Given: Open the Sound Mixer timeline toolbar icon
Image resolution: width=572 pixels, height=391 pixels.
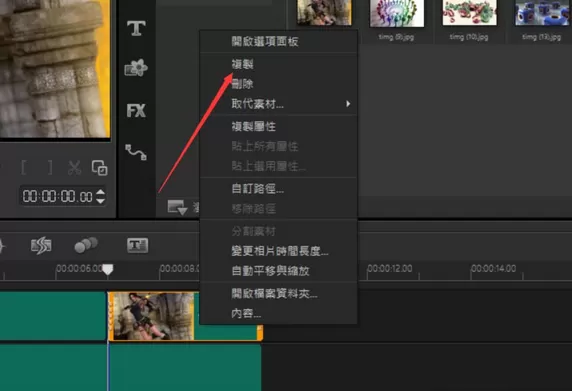Looking at the screenshot, I should coord(41,245).
